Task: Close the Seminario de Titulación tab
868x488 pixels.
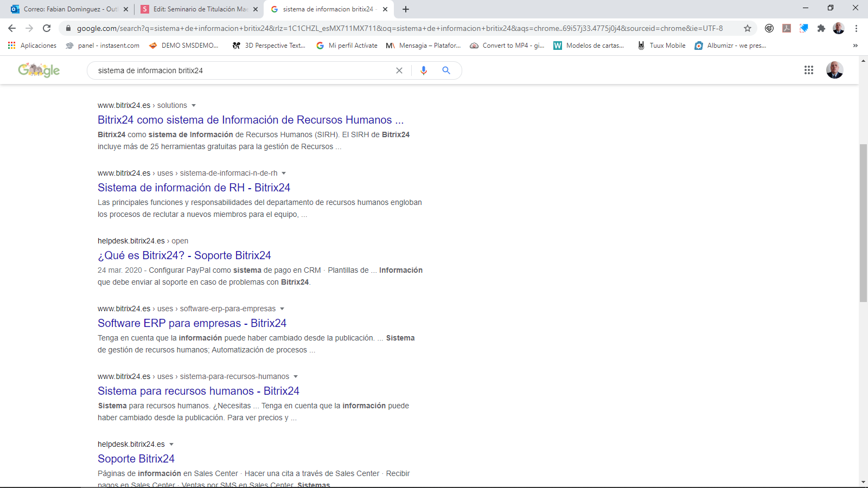Action: pyautogui.click(x=256, y=9)
